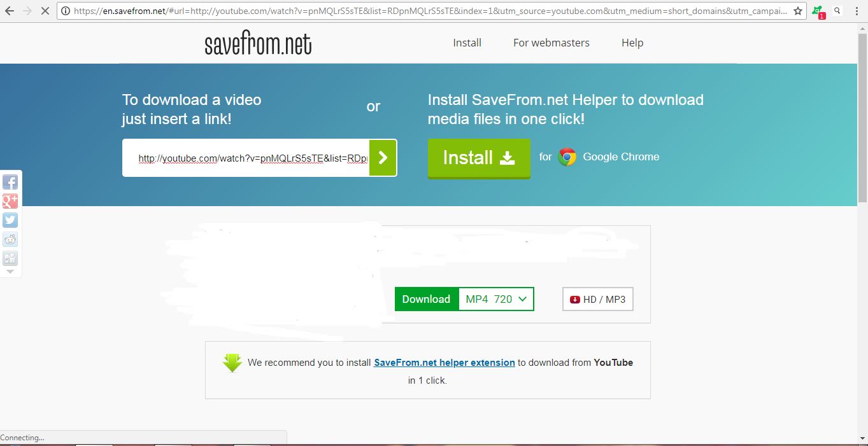Click the green Install button
Screen dimensions: 868x446
pyautogui.click(x=479, y=158)
